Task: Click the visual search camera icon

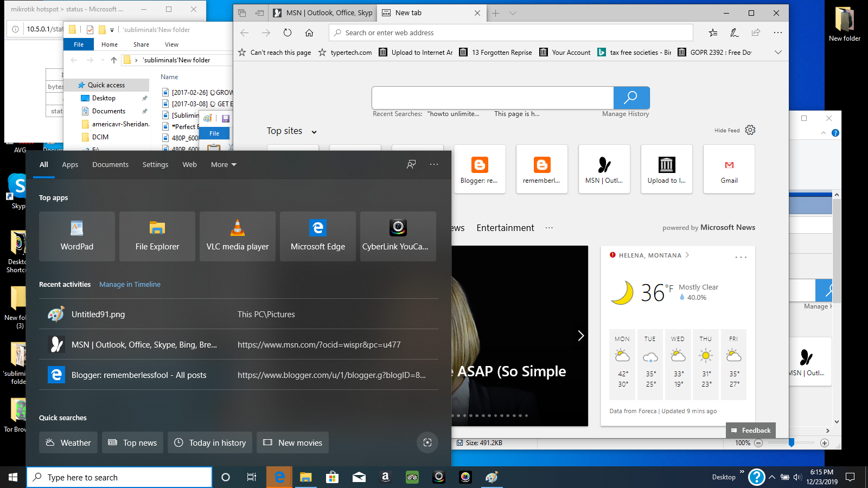Action: click(427, 442)
